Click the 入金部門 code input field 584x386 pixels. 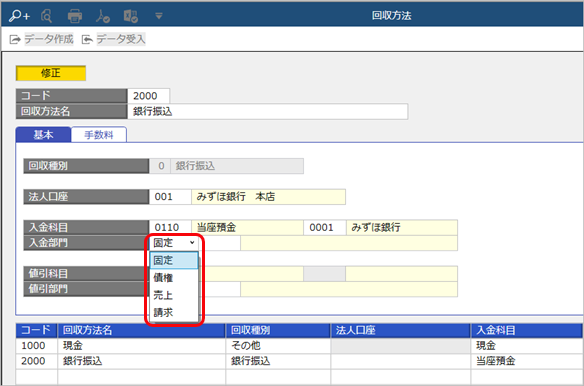220,243
